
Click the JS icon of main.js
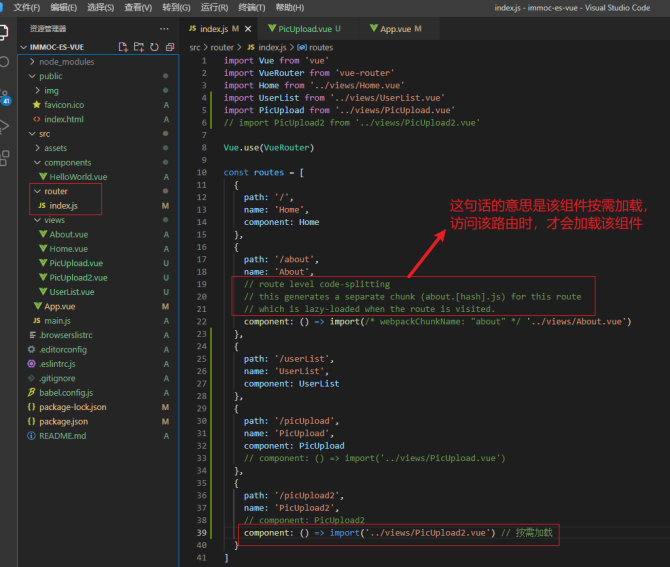pyautogui.click(x=37, y=320)
